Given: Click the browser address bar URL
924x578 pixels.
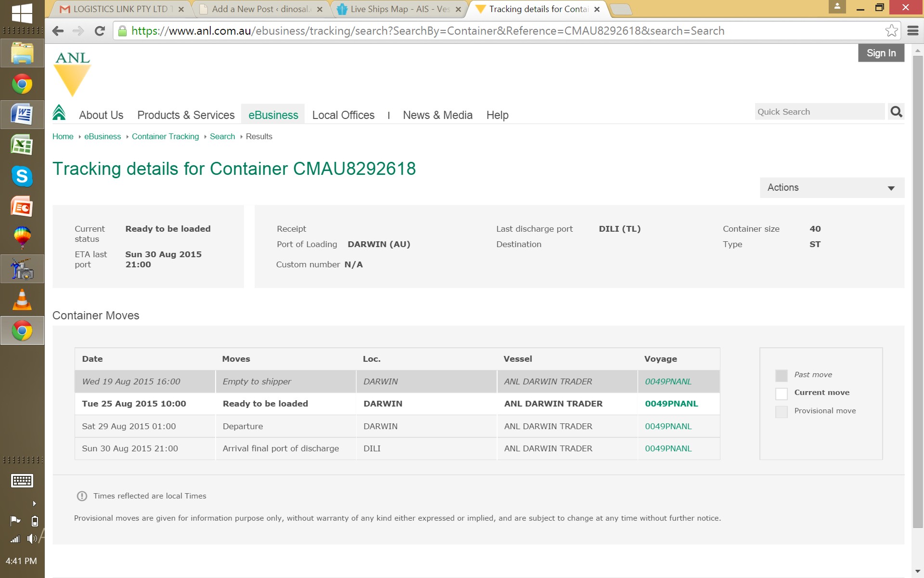Looking at the screenshot, I should tap(427, 31).
